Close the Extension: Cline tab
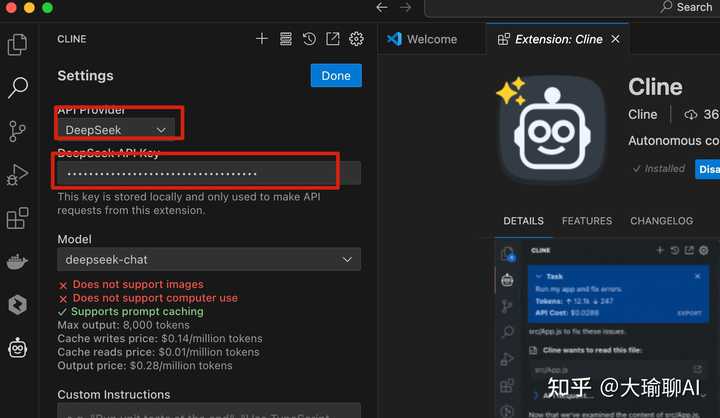Viewport: 720px width, 418px height. (615, 40)
